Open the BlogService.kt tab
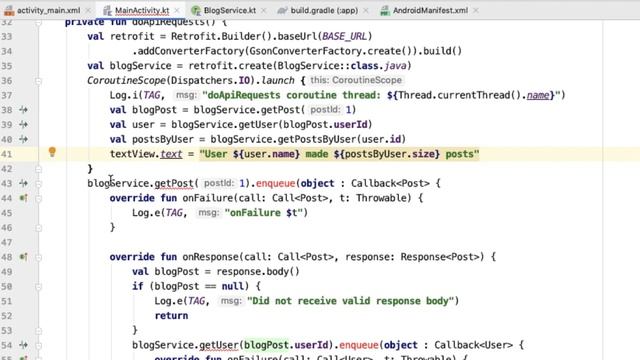This screenshot has width=640, height=360. click(x=230, y=11)
